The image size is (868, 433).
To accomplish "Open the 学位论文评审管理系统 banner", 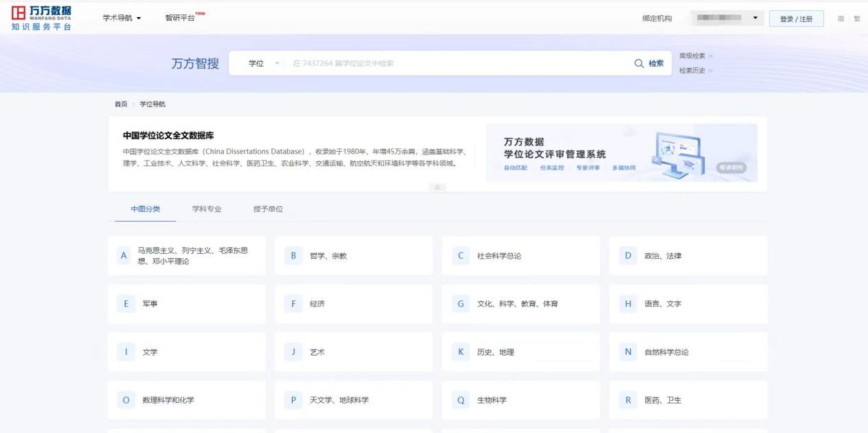I will pos(621,152).
